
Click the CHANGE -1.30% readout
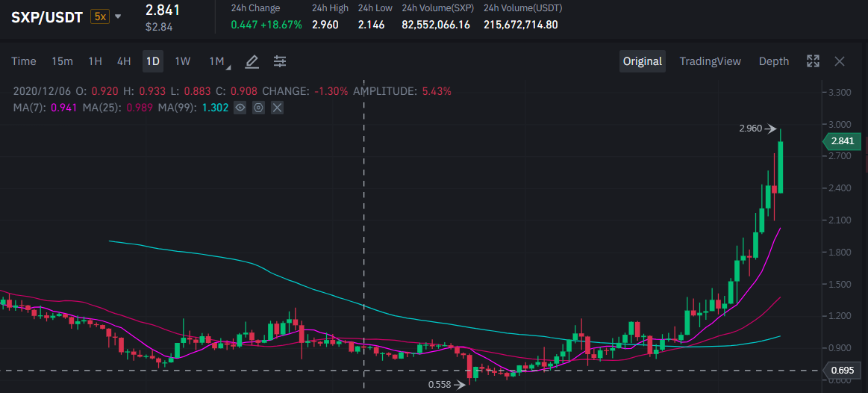coord(305,91)
